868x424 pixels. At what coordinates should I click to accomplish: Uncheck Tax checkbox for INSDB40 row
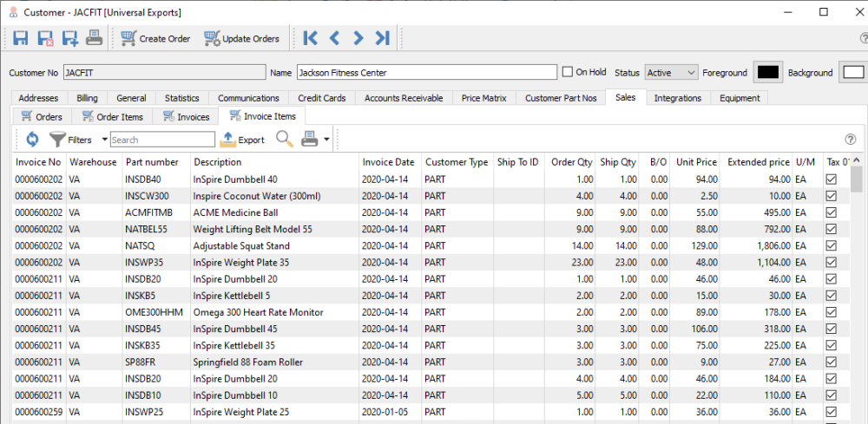tap(831, 179)
